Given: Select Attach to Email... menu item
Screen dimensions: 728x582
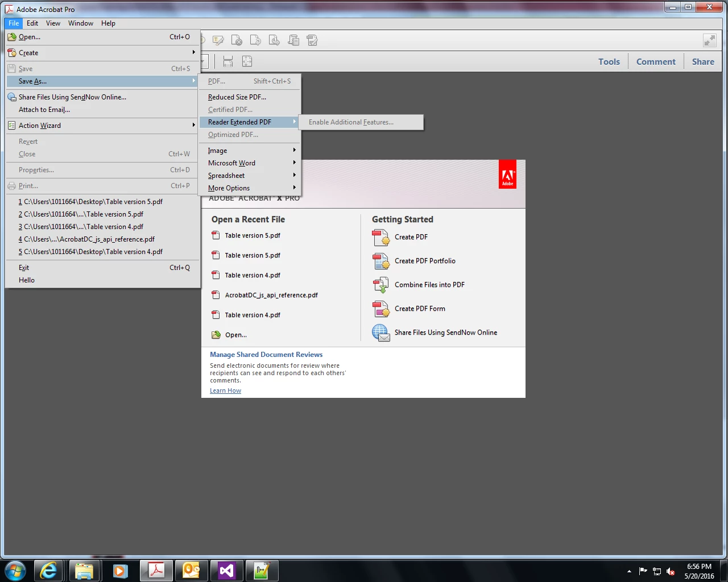Looking at the screenshot, I should pyautogui.click(x=102, y=109).
